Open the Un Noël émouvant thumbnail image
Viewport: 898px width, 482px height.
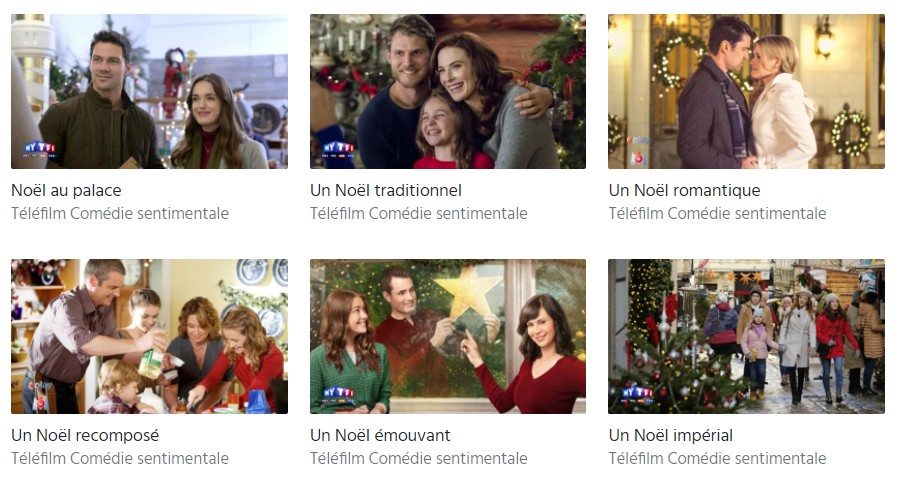click(x=448, y=337)
